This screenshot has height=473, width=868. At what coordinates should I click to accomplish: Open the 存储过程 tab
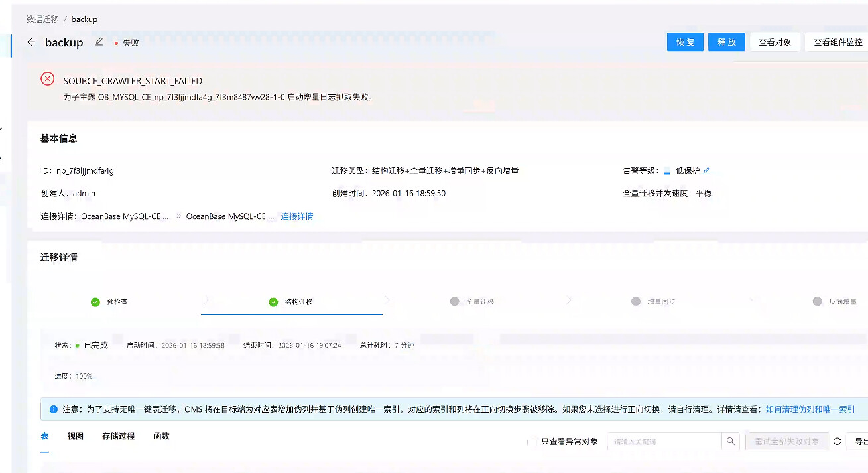pyautogui.click(x=118, y=437)
